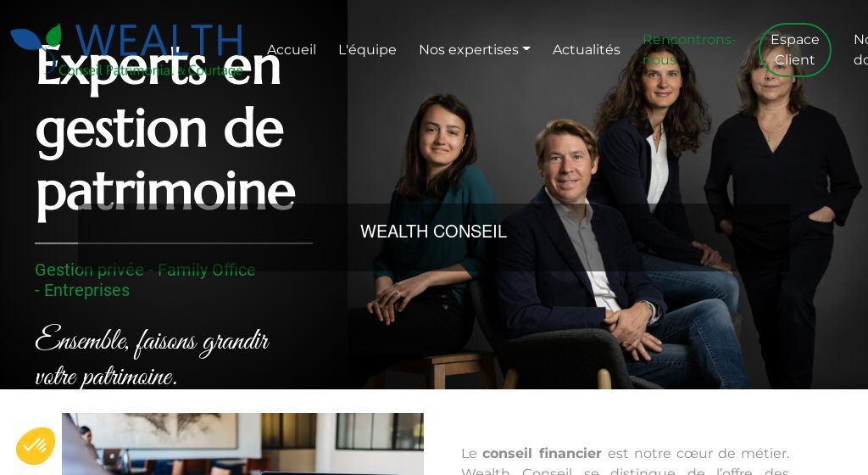Click the conseil financier bold text
This screenshot has height=475, width=868.
point(542,454)
